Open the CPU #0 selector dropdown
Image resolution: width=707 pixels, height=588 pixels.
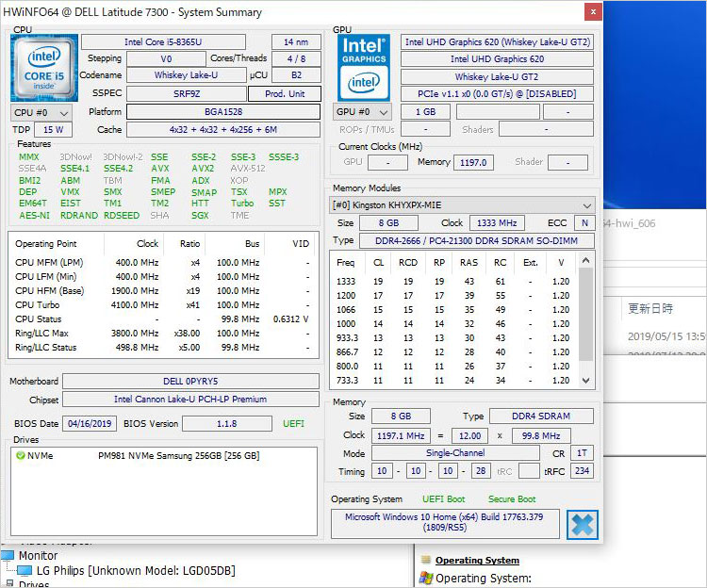pos(41,113)
